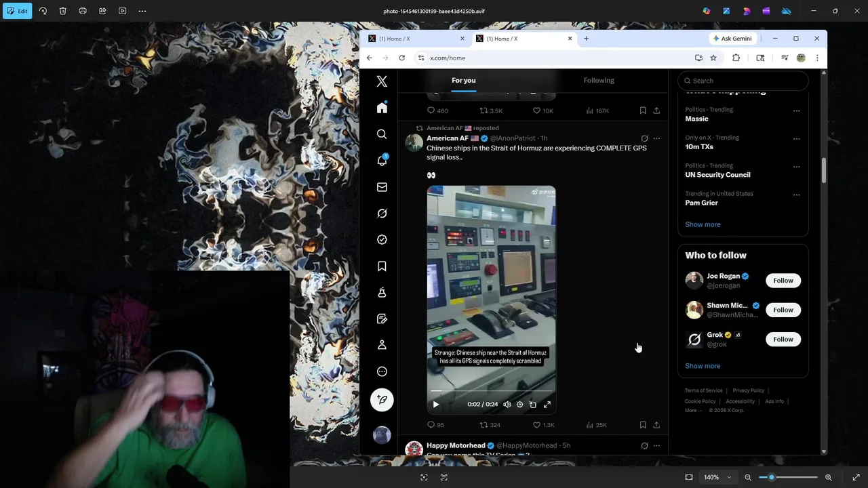Open Microsoft 365 Copilot icon in Photos
This screenshot has width=868, height=488.
[x=707, y=11]
